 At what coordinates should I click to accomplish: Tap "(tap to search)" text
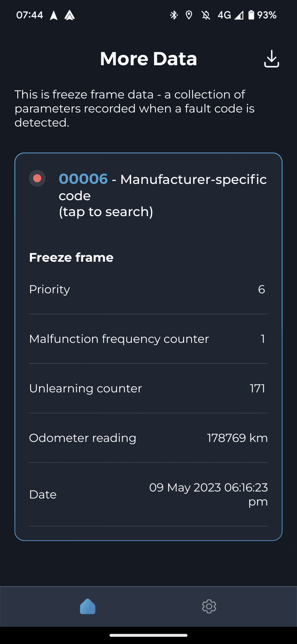coord(106,212)
